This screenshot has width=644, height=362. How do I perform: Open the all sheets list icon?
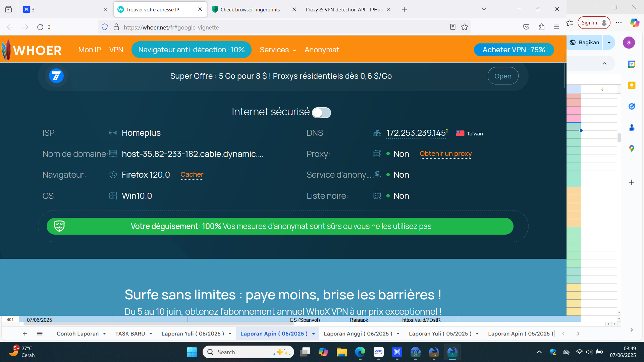(x=40, y=334)
